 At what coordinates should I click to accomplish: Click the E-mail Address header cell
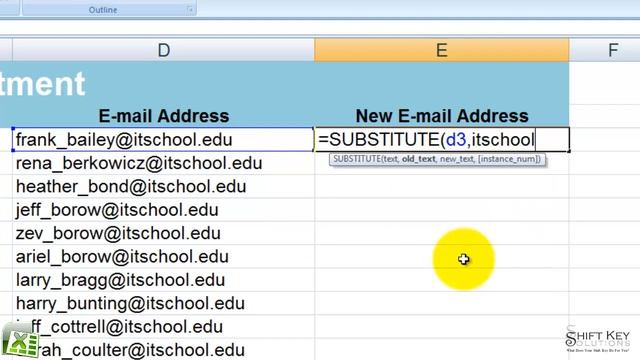163,116
